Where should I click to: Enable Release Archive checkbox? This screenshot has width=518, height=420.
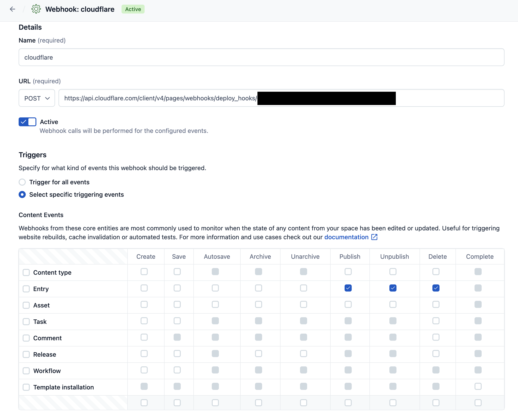pyautogui.click(x=258, y=354)
